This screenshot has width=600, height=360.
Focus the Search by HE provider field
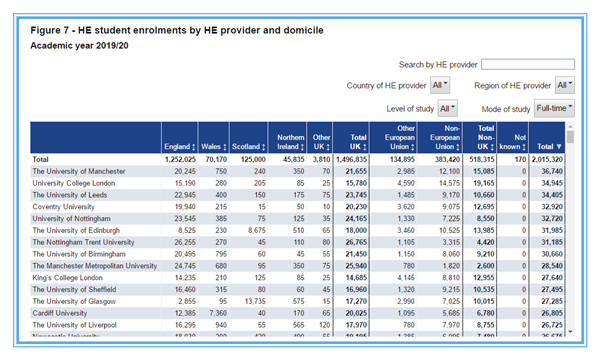(528, 64)
